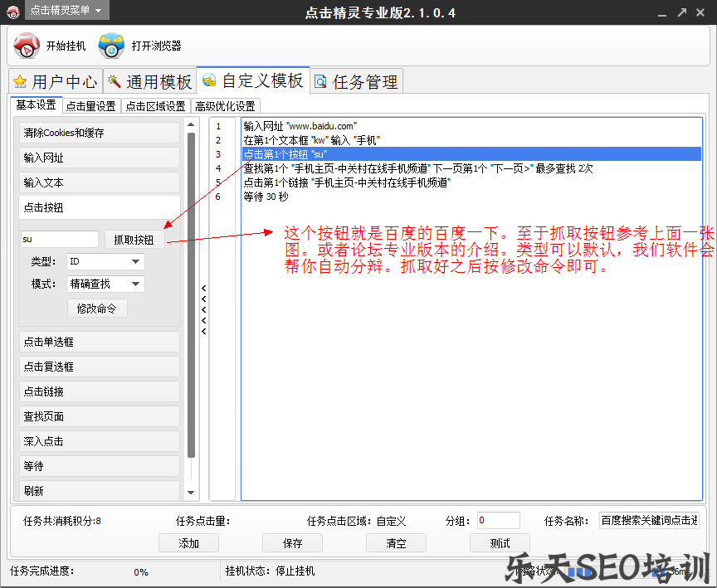717x588 pixels.
Task: Open the 类型 dropdown showing ID
Action: click(105, 261)
